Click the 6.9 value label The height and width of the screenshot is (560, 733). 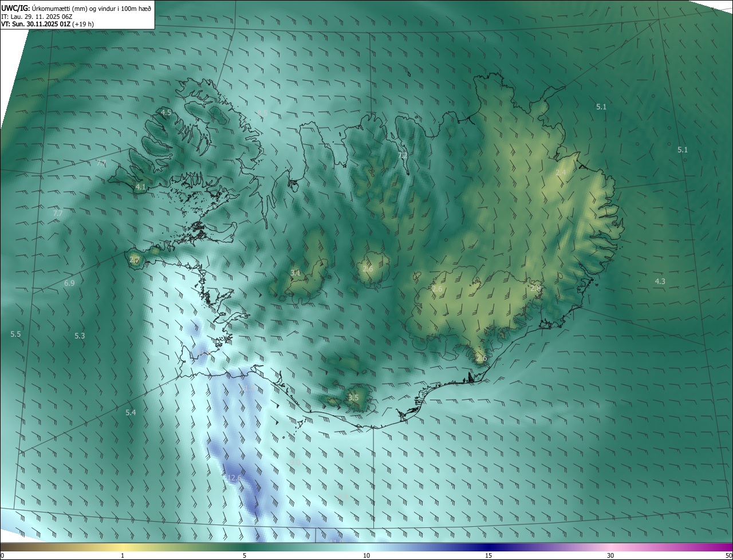point(69,283)
